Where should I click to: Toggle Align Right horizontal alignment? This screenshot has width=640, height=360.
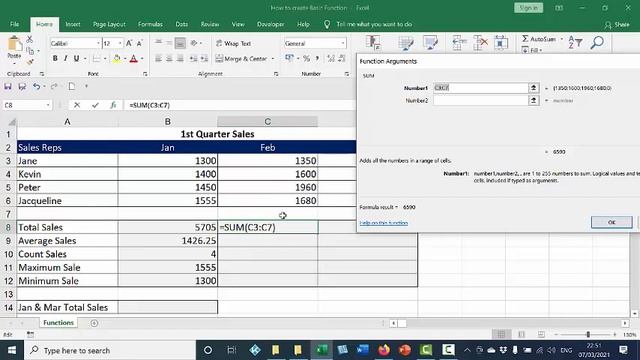(x=180, y=59)
